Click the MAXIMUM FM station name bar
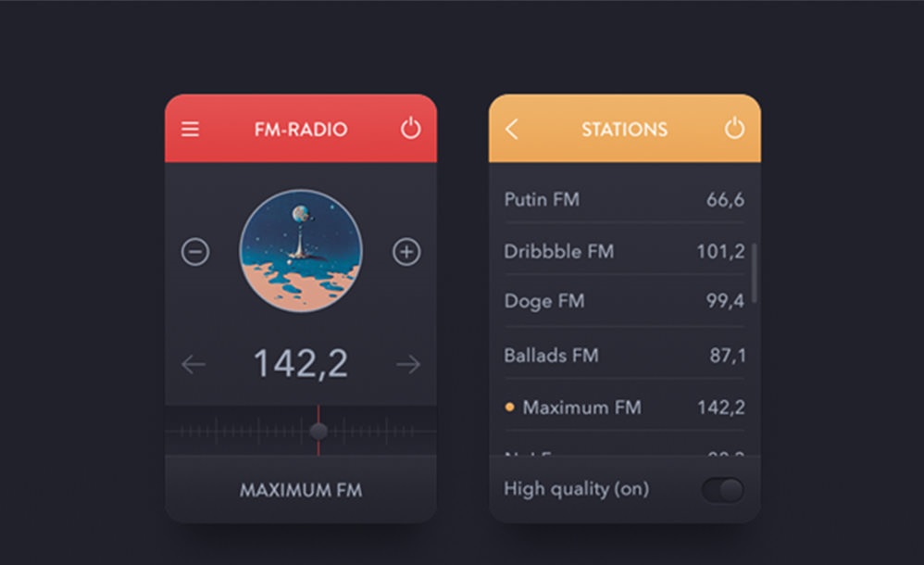Viewport: 924px width, 565px height. tap(301, 490)
